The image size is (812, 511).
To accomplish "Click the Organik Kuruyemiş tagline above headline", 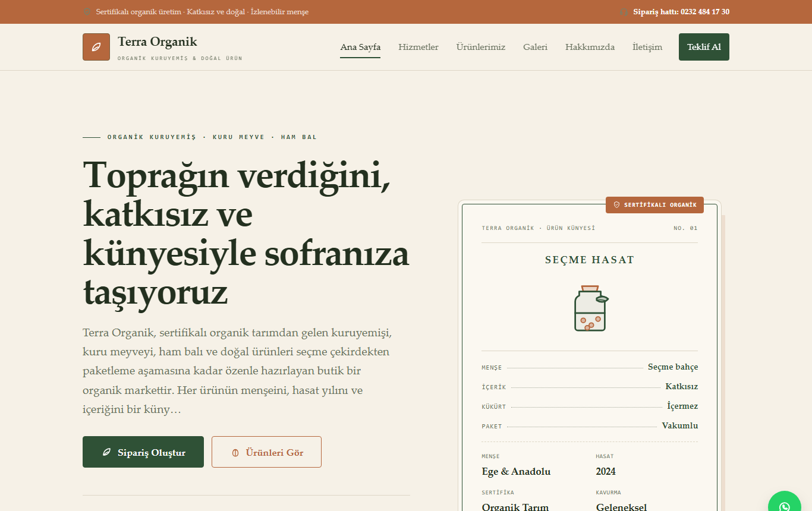I will 212,137.
